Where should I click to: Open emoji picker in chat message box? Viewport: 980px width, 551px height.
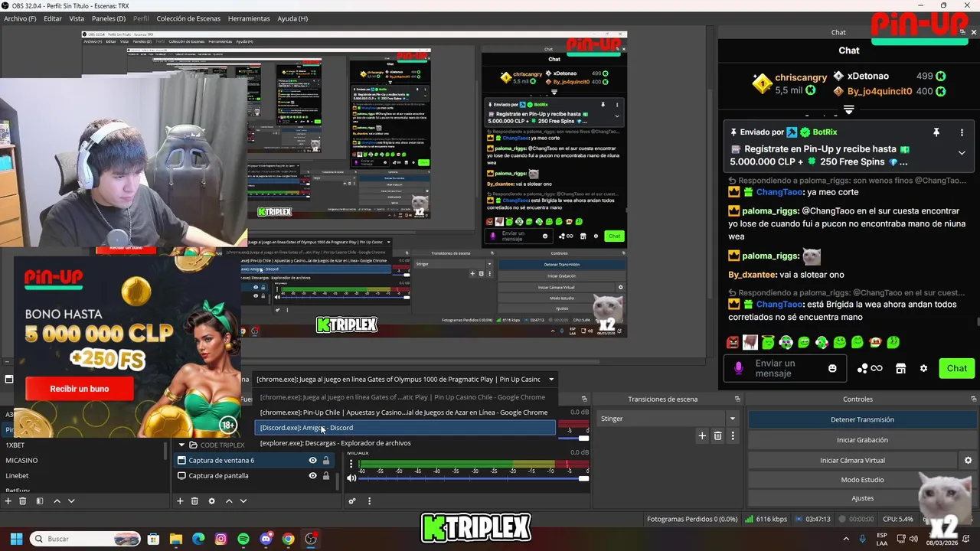(x=833, y=368)
